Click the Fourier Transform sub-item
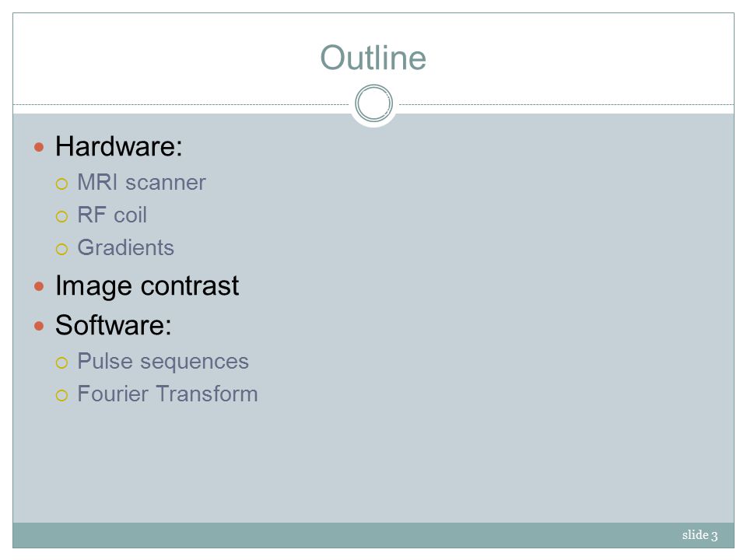The width and height of the screenshot is (747, 560). (x=167, y=394)
